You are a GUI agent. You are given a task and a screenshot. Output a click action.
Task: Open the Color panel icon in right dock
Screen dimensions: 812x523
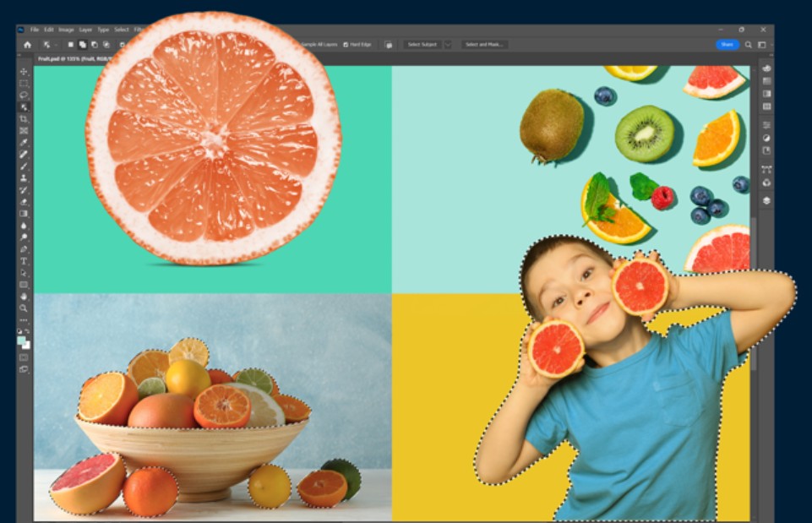click(x=766, y=69)
